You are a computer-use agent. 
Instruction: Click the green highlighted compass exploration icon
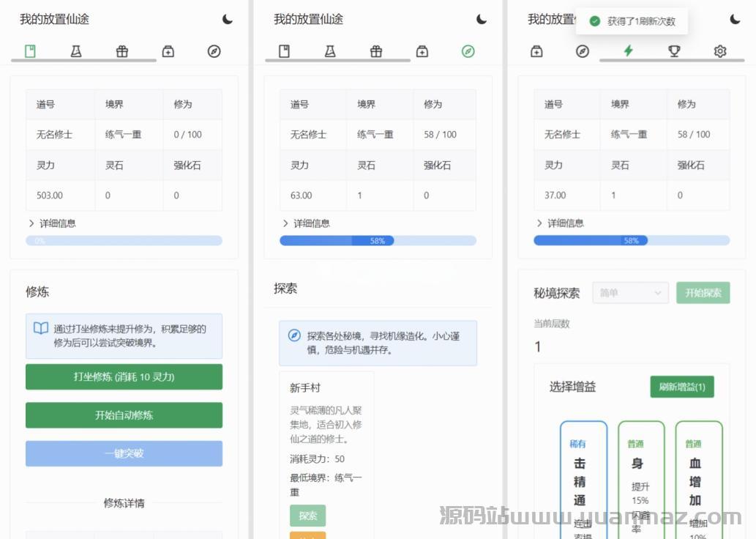click(468, 51)
